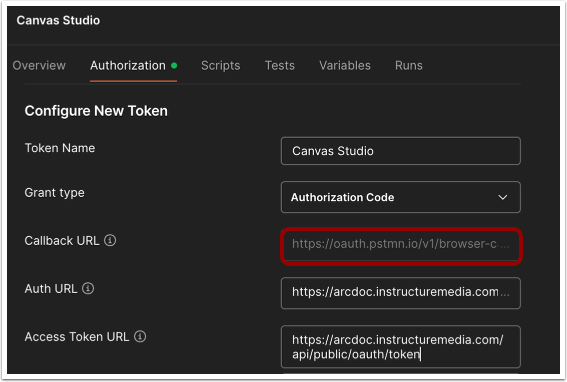Click the Configure New Token heading
The height and width of the screenshot is (382, 567).
coord(96,111)
